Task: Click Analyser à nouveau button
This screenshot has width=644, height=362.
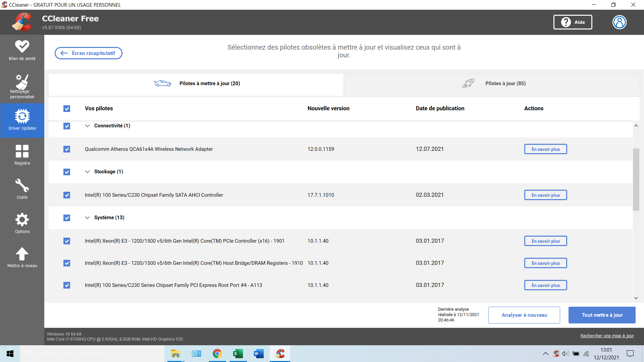Action: click(524, 315)
